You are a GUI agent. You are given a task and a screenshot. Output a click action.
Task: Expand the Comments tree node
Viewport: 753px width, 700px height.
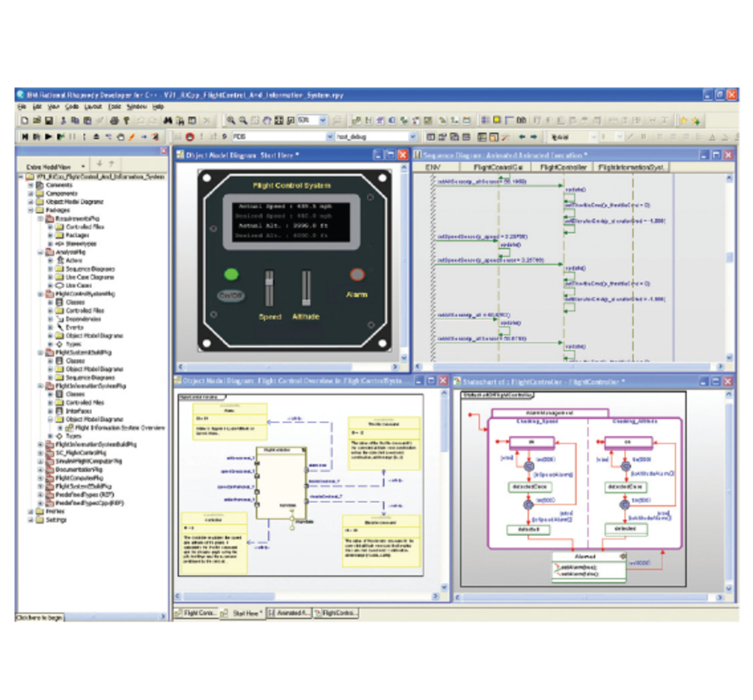point(31,185)
